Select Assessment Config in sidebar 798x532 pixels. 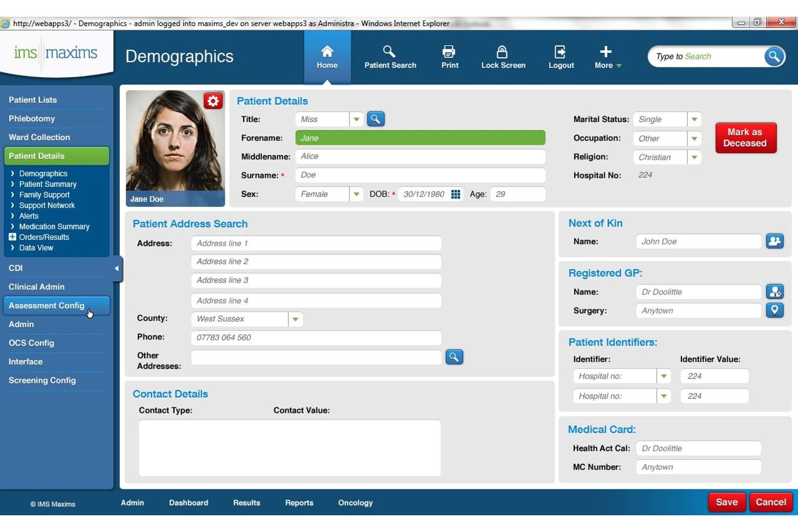(x=57, y=306)
